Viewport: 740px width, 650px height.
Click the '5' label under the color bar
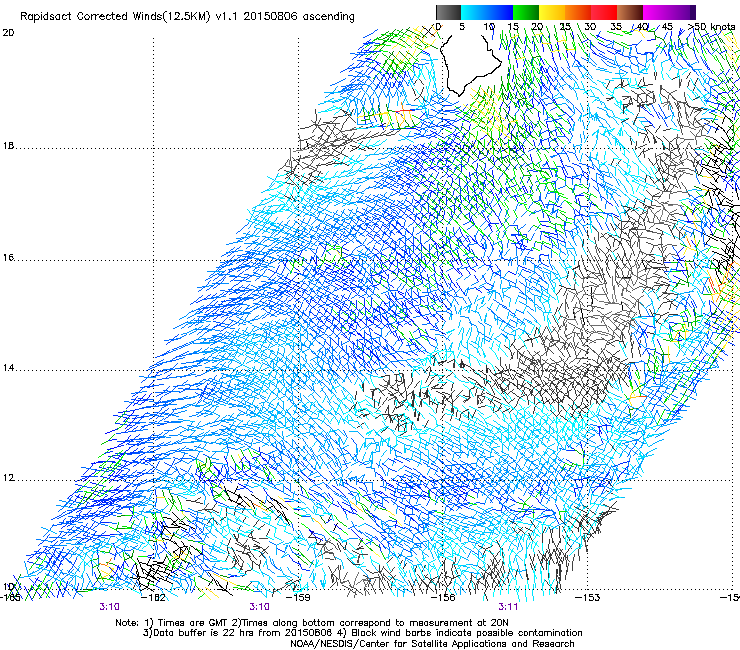[462, 27]
